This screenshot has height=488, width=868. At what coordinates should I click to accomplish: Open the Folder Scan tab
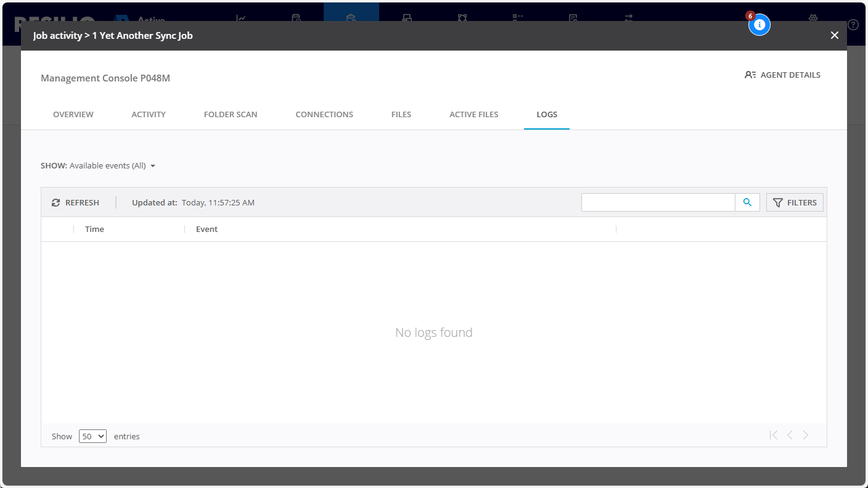tap(231, 114)
